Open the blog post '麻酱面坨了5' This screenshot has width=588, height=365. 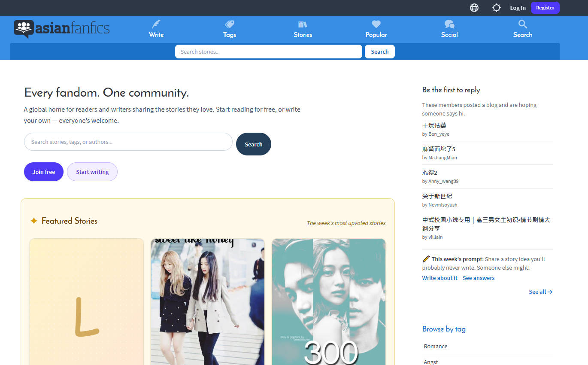pos(439,149)
